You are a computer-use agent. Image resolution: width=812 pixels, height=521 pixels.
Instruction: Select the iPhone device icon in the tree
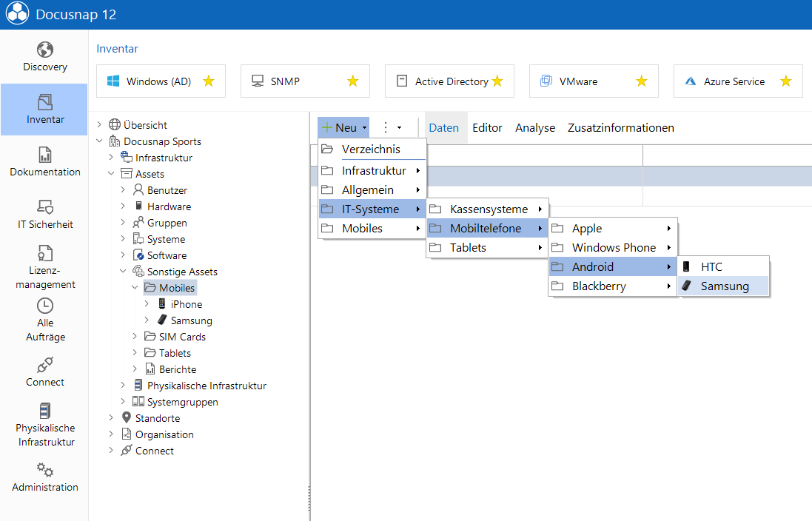[x=162, y=303]
